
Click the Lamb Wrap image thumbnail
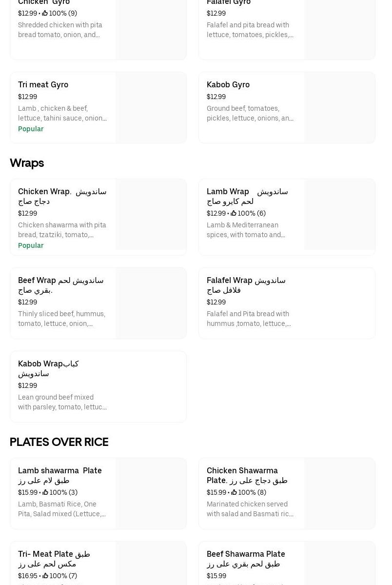(x=339, y=215)
